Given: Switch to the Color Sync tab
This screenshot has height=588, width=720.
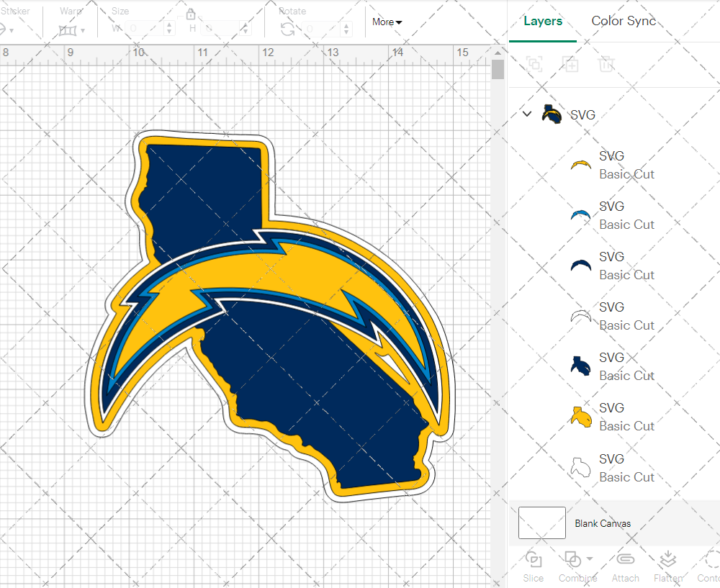Looking at the screenshot, I should tap(624, 21).
